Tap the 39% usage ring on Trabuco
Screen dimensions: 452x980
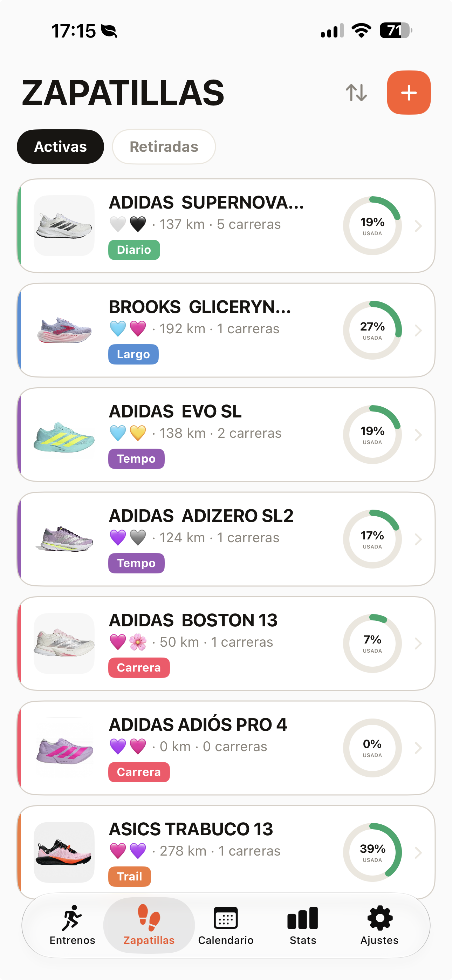[372, 852]
